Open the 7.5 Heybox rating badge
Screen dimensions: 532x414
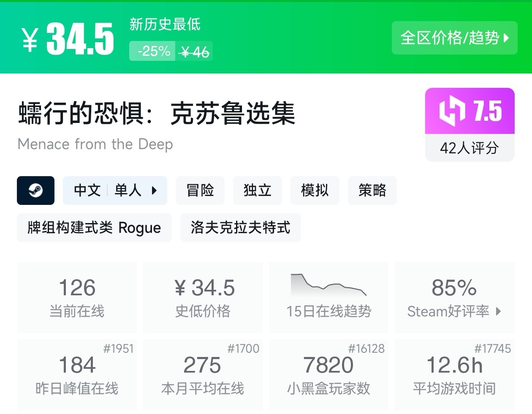pyautogui.click(x=470, y=111)
